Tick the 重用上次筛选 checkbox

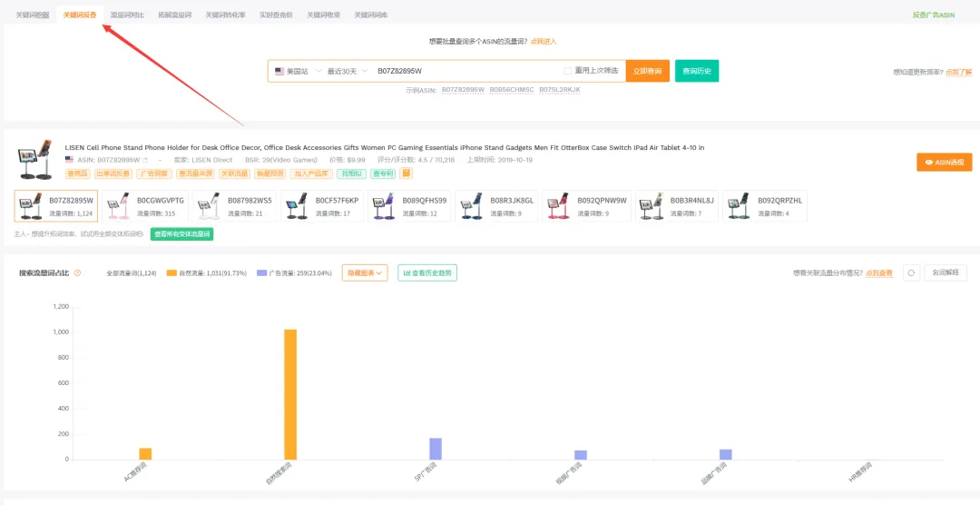click(x=567, y=71)
